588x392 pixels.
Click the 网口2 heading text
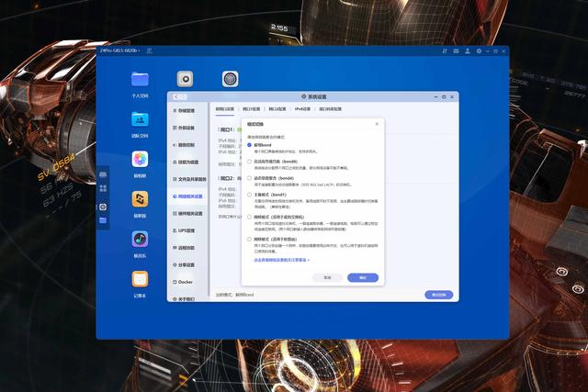click(x=227, y=178)
